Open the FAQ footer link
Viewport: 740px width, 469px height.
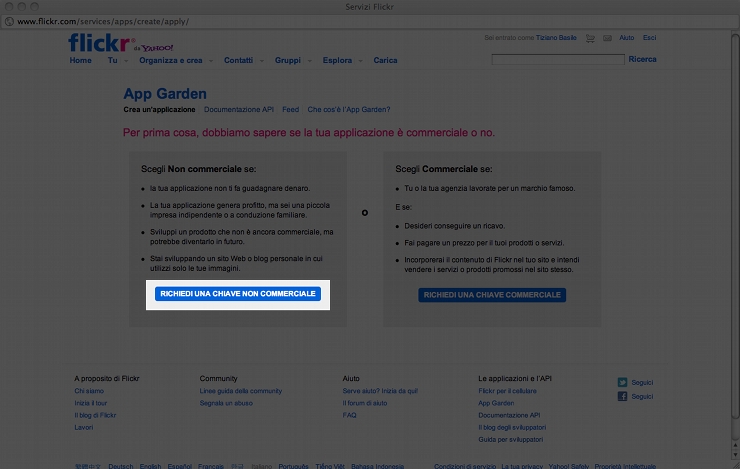point(350,415)
